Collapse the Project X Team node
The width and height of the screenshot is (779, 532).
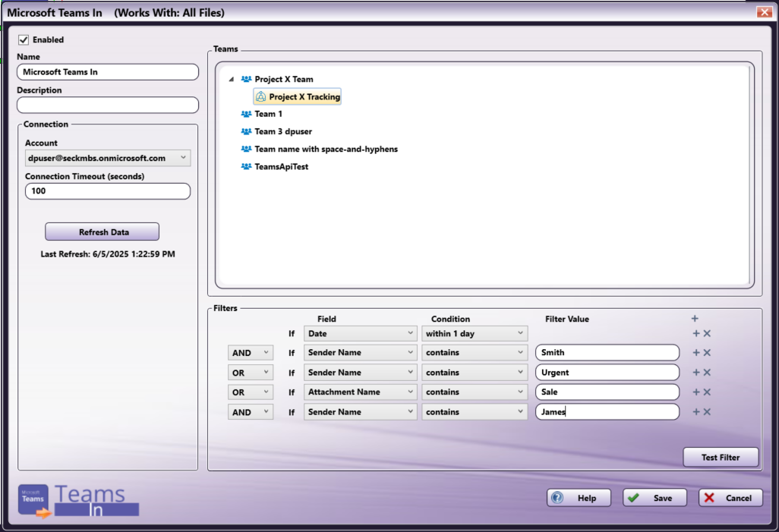pos(231,79)
